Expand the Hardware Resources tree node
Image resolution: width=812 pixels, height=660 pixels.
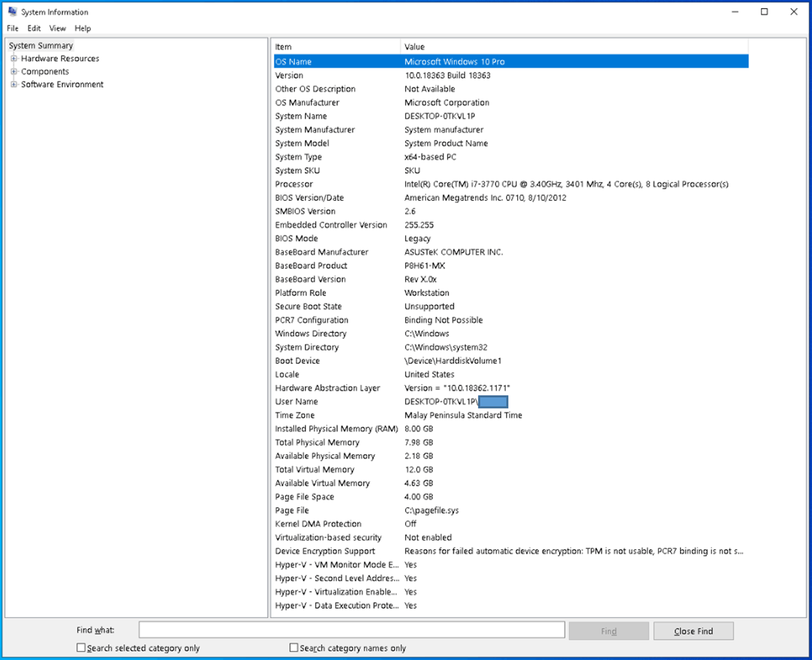tap(14, 59)
